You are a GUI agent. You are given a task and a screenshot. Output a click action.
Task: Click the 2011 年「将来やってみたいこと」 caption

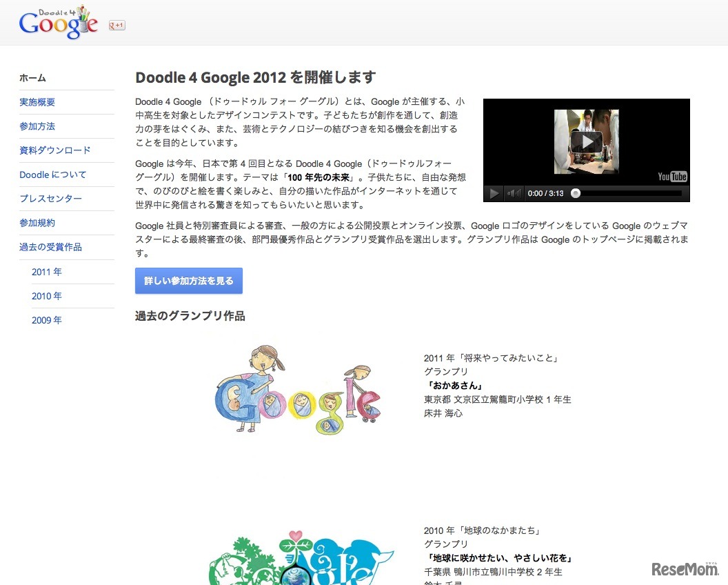tap(492, 358)
